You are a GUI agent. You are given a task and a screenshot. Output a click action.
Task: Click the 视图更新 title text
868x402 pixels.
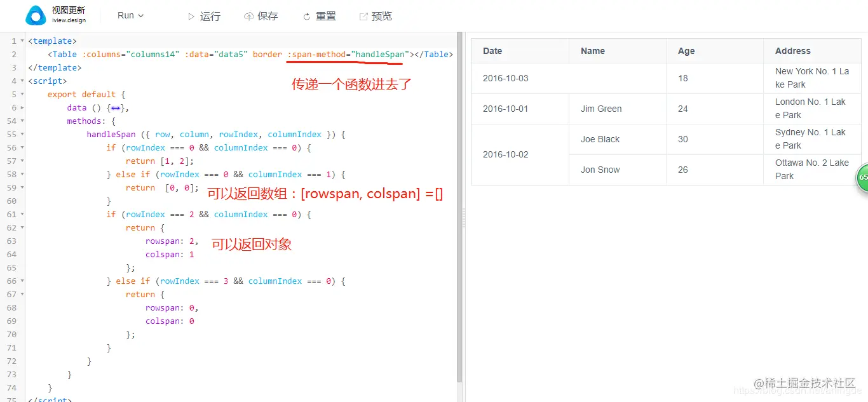point(70,11)
